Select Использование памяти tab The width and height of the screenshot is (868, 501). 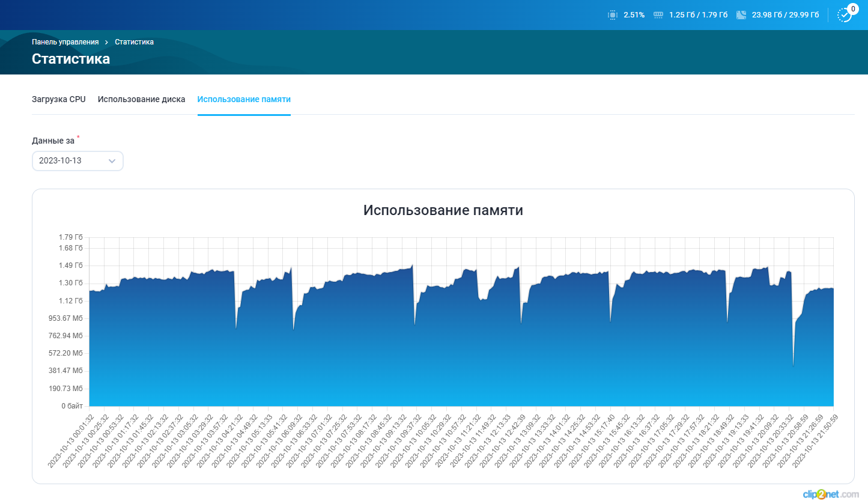(x=244, y=99)
